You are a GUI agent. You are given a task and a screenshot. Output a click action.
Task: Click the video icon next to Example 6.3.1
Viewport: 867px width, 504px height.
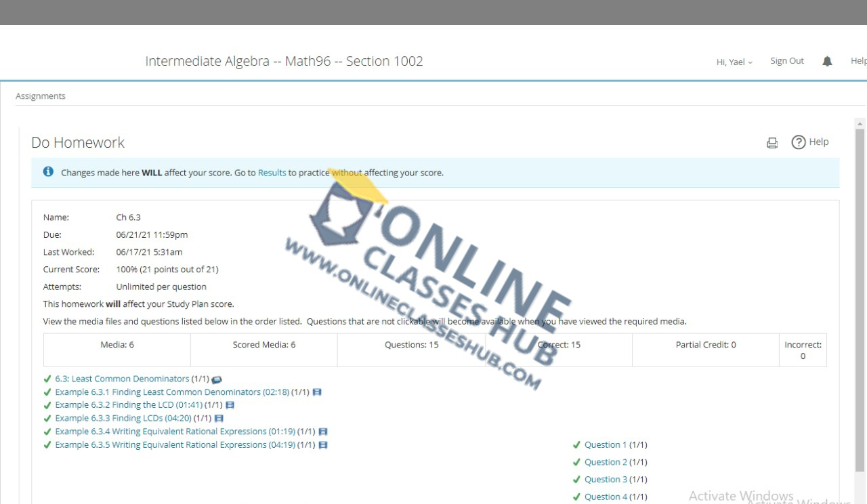click(317, 392)
